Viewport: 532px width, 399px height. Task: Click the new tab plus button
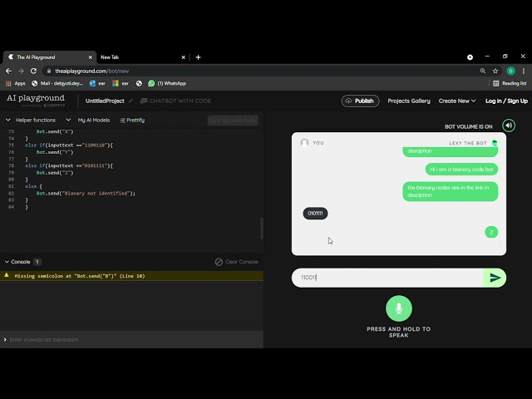198,57
